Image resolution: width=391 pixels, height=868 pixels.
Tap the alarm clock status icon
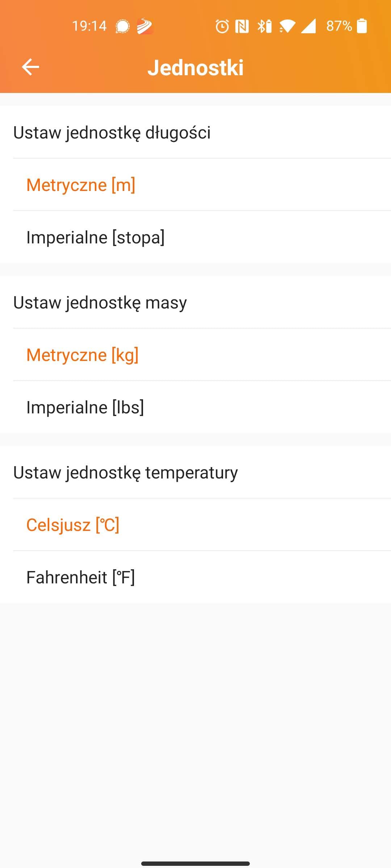(x=222, y=26)
